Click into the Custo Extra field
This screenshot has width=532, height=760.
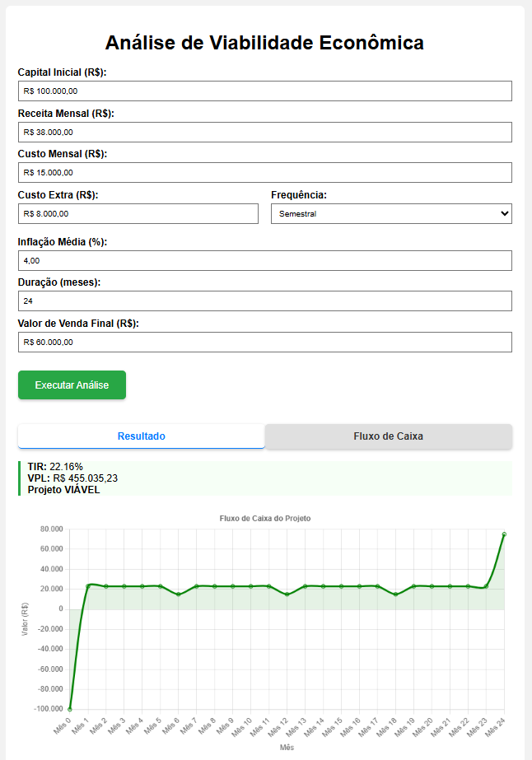click(x=138, y=214)
